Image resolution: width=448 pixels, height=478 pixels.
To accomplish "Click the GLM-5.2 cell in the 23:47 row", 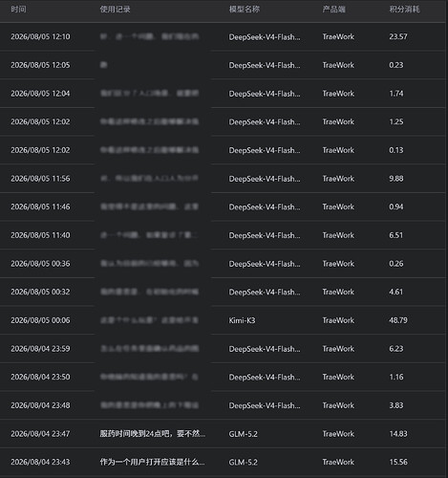I will (x=244, y=434).
